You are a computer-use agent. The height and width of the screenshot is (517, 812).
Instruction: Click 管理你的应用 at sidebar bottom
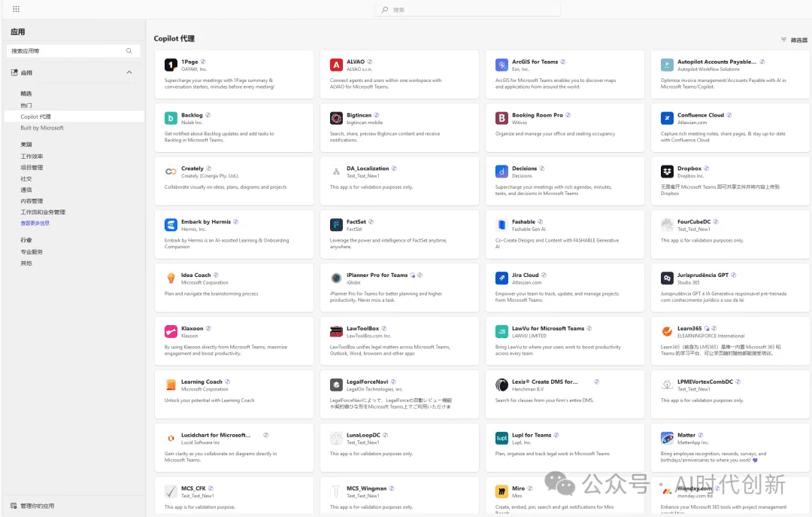pyautogui.click(x=32, y=506)
